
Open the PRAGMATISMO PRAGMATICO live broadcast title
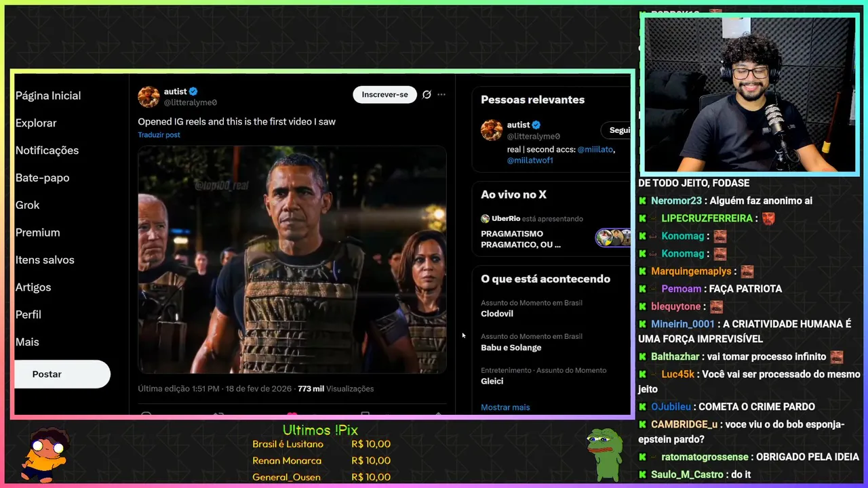[521, 239]
